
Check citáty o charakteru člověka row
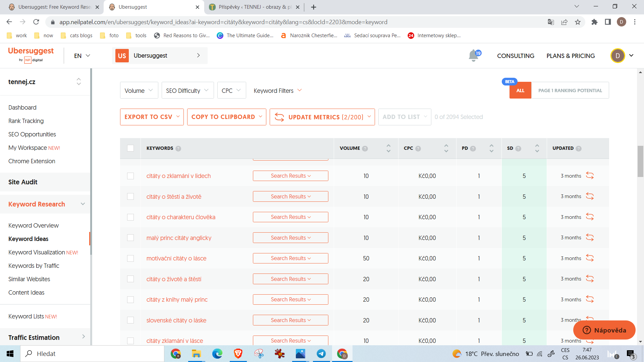coord(130,217)
